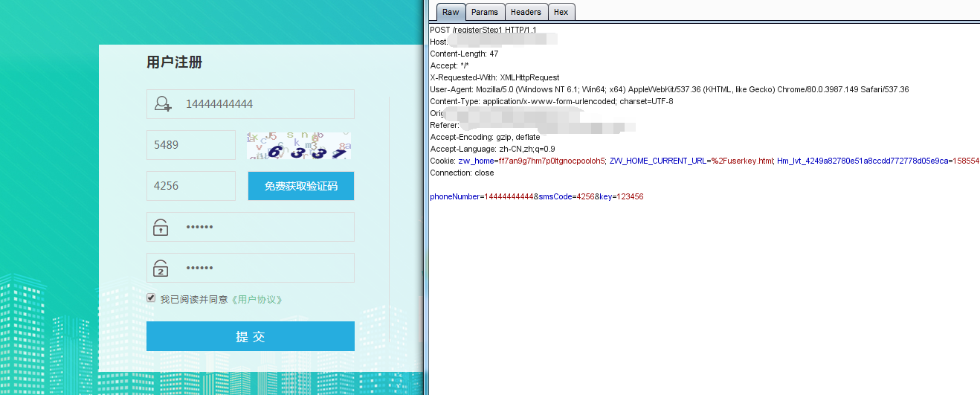Switch to the Headers tab
The image size is (980, 395).
coord(526,12)
